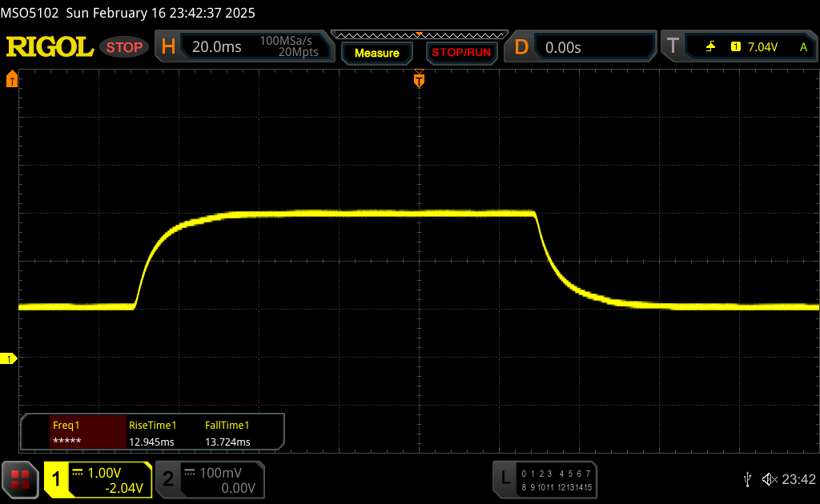Click the red STOP status indicator
The image size is (820, 504).
(124, 47)
